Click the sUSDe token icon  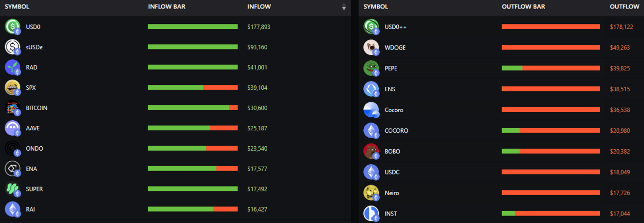click(x=12, y=47)
